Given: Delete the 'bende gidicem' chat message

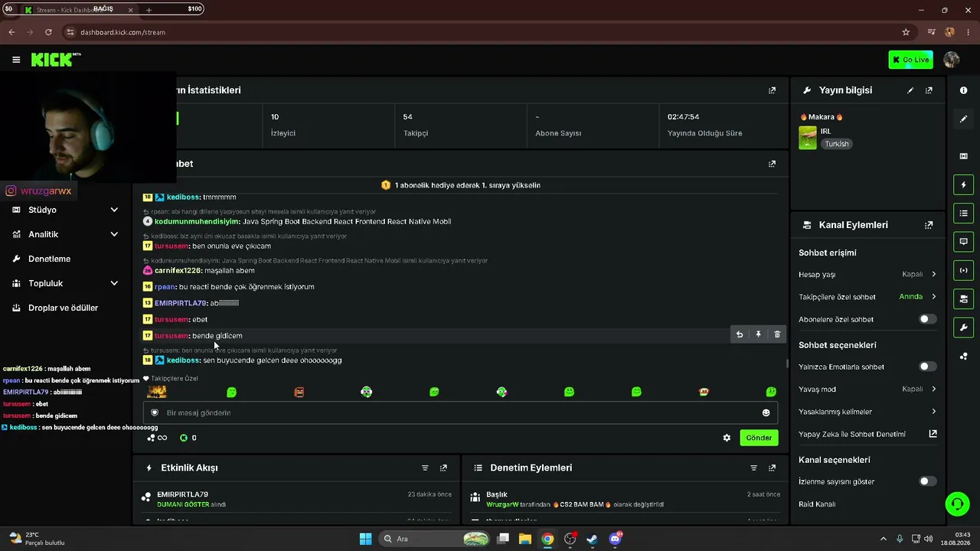Looking at the screenshot, I should 777,334.
